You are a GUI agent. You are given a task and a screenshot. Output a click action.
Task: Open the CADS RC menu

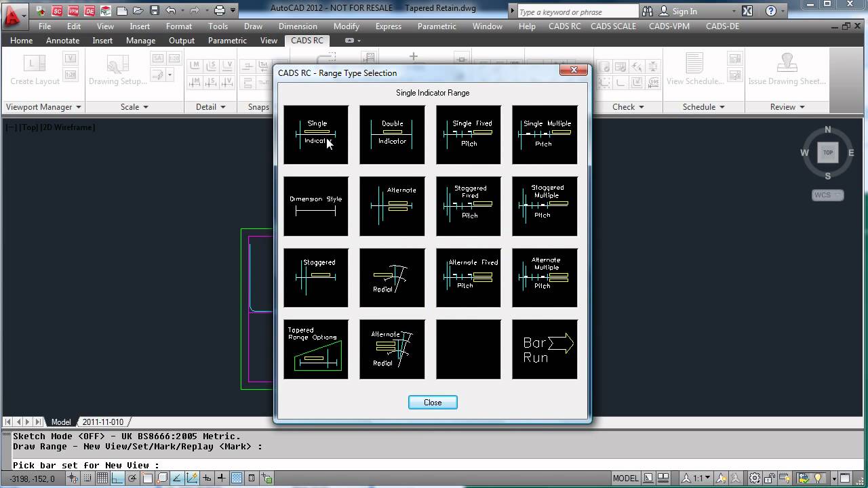tap(565, 26)
